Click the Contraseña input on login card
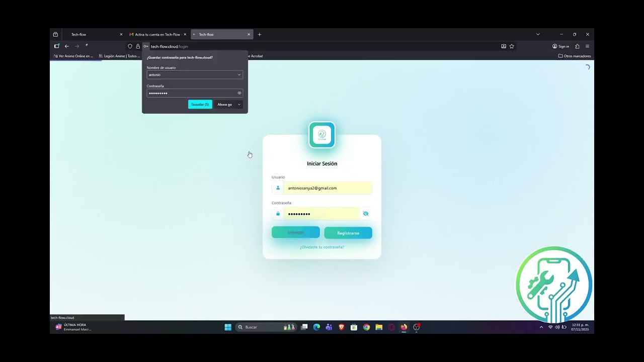Image resolution: width=644 pixels, height=362 pixels. tap(322, 214)
